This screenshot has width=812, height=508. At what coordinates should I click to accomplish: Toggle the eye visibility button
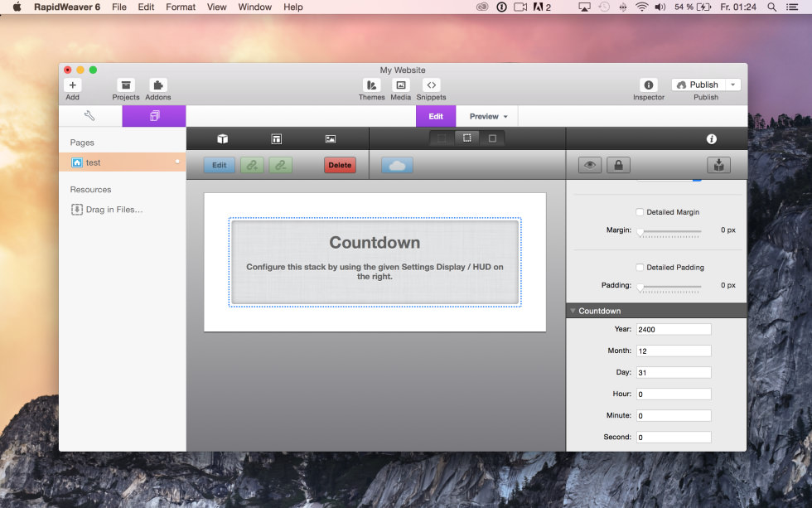point(590,165)
